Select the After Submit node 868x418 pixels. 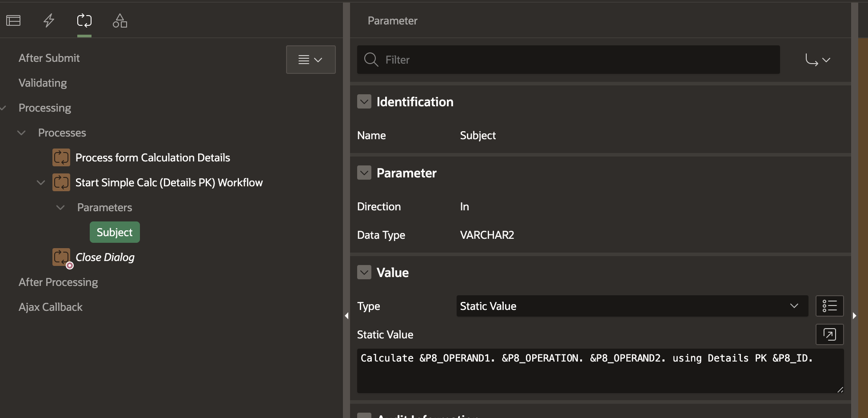coord(49,58)
